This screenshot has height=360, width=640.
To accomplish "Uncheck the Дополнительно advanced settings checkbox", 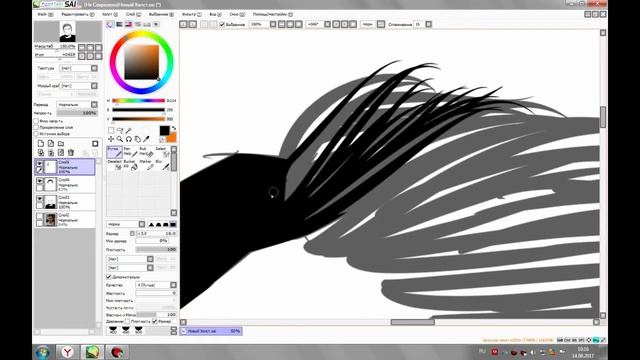I will (109, 277).
